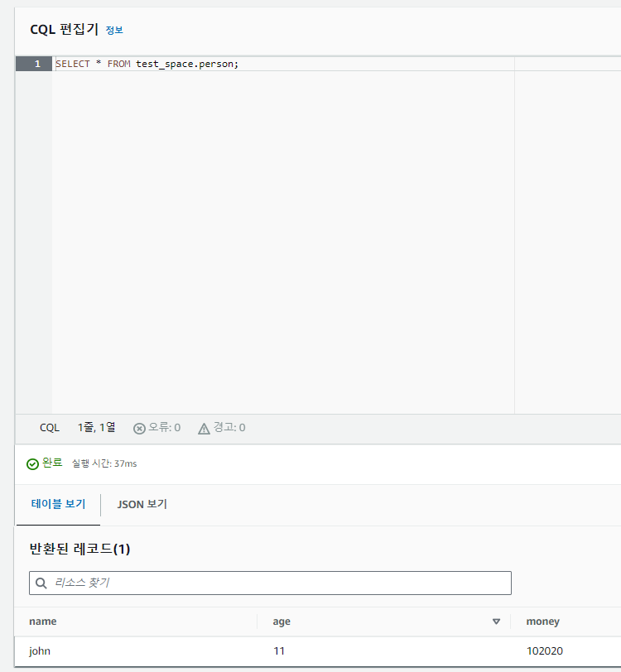Sort by age using the triangle arrow
This screenshot has height=672, width=621.
pos(496,622)
